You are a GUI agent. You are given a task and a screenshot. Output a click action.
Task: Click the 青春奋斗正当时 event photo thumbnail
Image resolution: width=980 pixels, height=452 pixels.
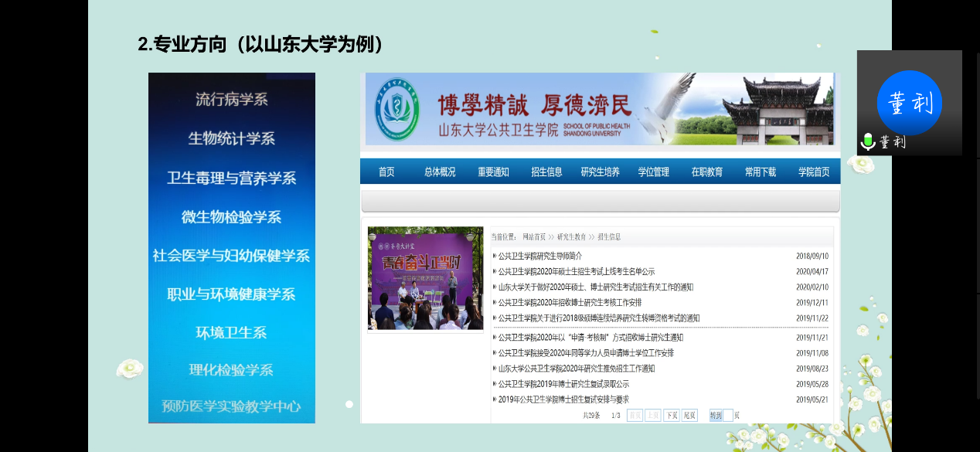click(x=425, y=278)
